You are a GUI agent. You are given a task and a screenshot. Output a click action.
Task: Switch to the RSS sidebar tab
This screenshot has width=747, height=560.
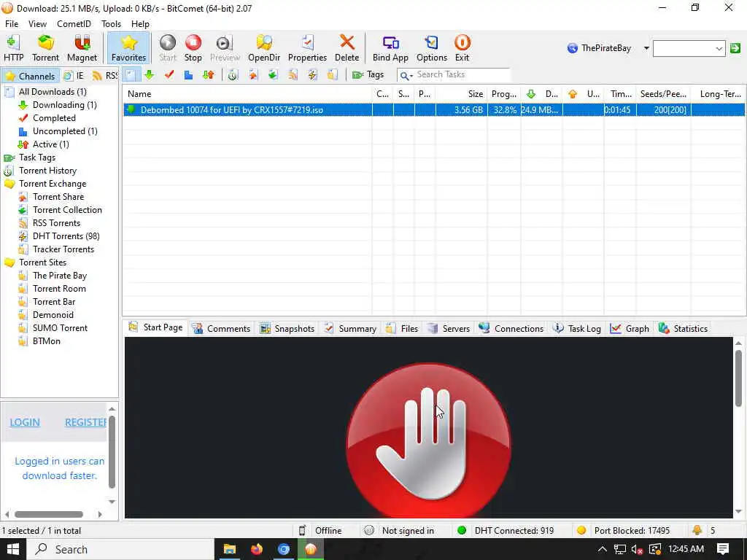pyautogui.click(x=105, y=76)
